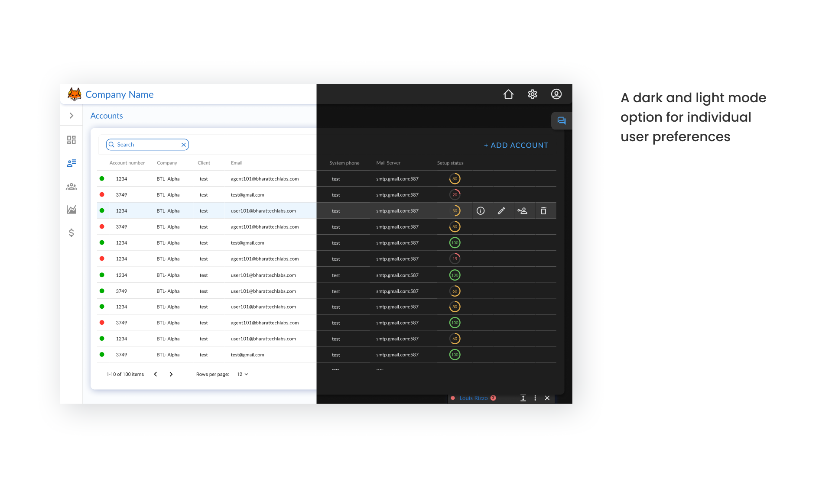Open dashboard icon in left sidebar
Screen dimensions: 832x504
(x=71, y=140)
